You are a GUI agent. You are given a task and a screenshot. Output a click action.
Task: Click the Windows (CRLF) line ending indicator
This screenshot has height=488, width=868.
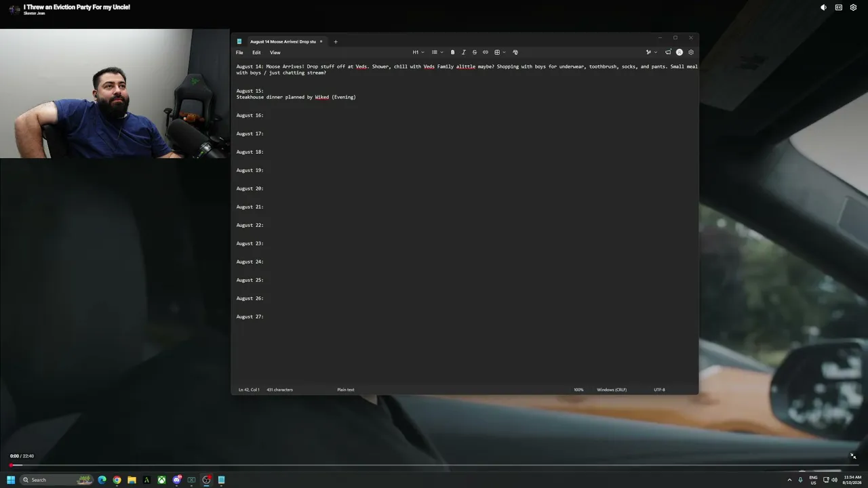[612, 390]
